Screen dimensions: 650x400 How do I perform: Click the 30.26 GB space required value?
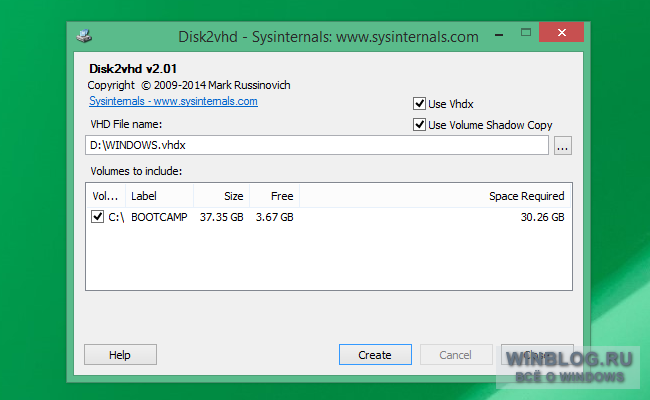[542, 217]
